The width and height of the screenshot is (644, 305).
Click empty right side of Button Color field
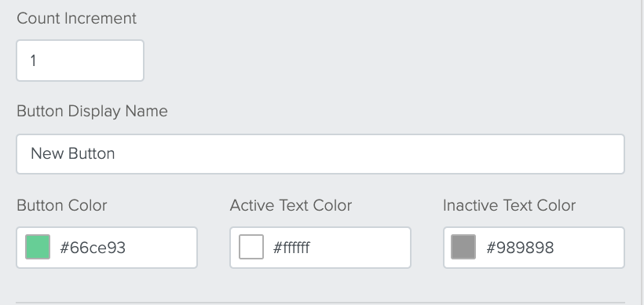(164, 248)
